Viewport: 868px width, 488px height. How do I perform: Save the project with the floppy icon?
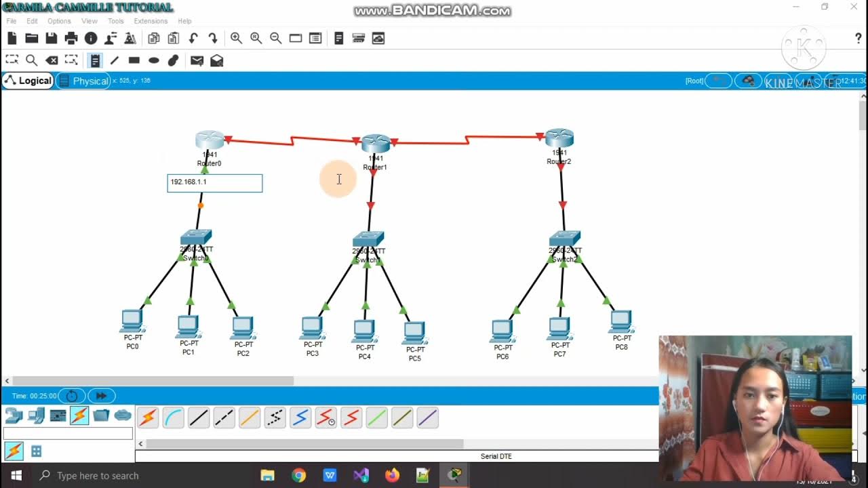point(52,39)
